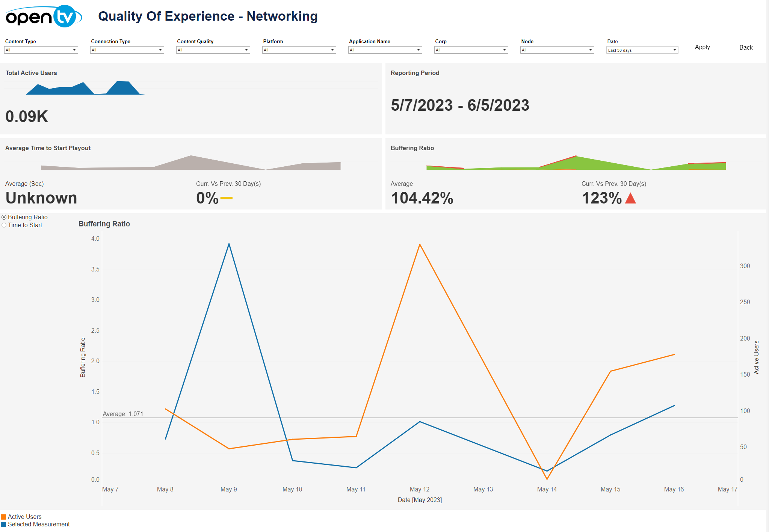Click the Buffering Ratio green sparkline
The width and height of the screenshot is (769, 532).
576,164
